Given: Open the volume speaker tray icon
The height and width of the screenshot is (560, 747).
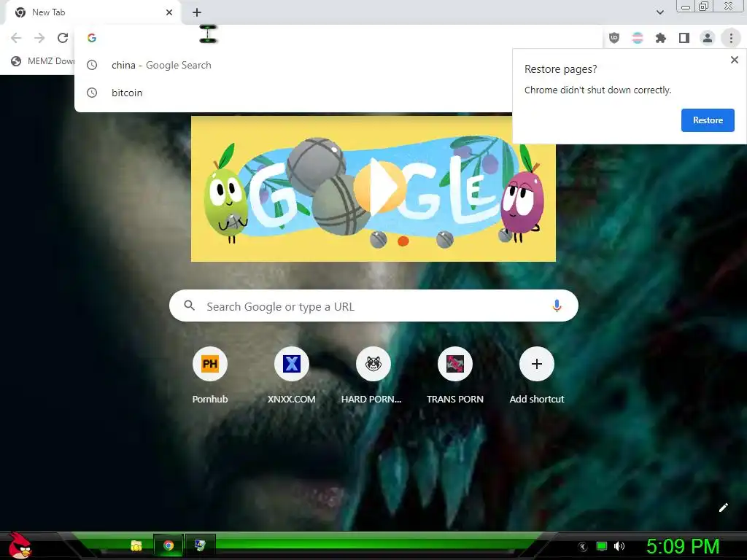Looking at the screenshot, I should (619, 547).
